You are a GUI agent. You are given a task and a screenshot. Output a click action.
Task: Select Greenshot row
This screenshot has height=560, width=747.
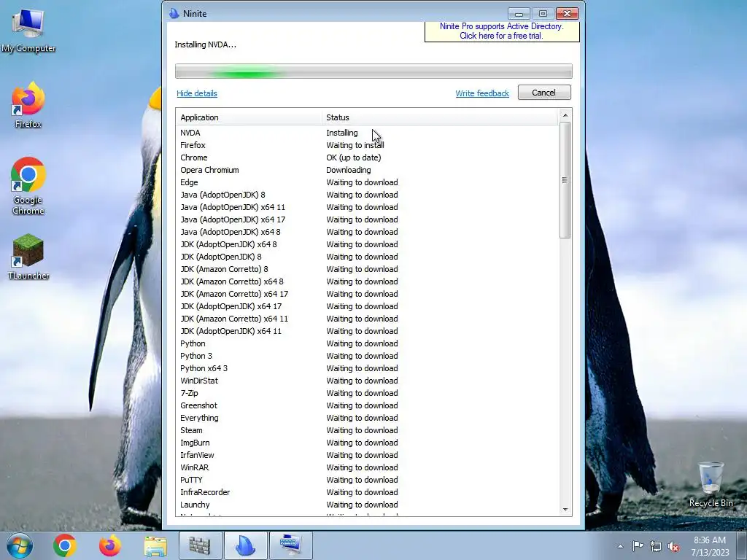367,405
